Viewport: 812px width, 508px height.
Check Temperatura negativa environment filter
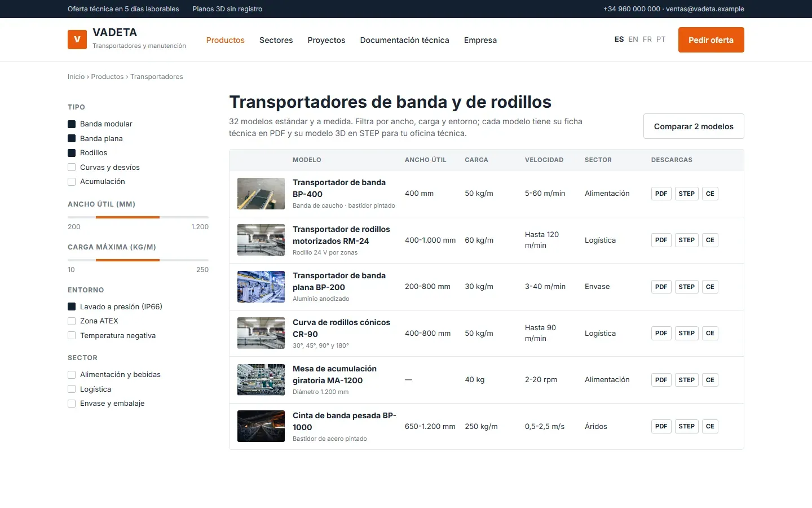72,335
